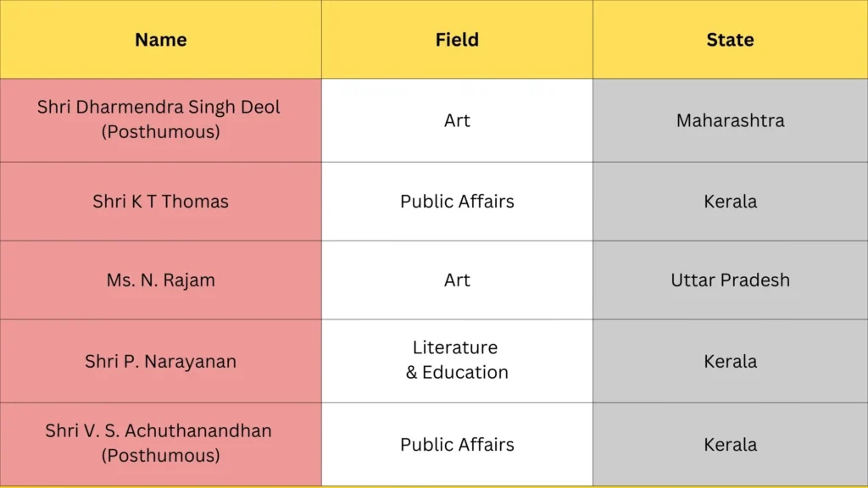Click the Art field in N. Rajam's row
This screenshot has height=488, width=868.
click(x=457, y=280)
